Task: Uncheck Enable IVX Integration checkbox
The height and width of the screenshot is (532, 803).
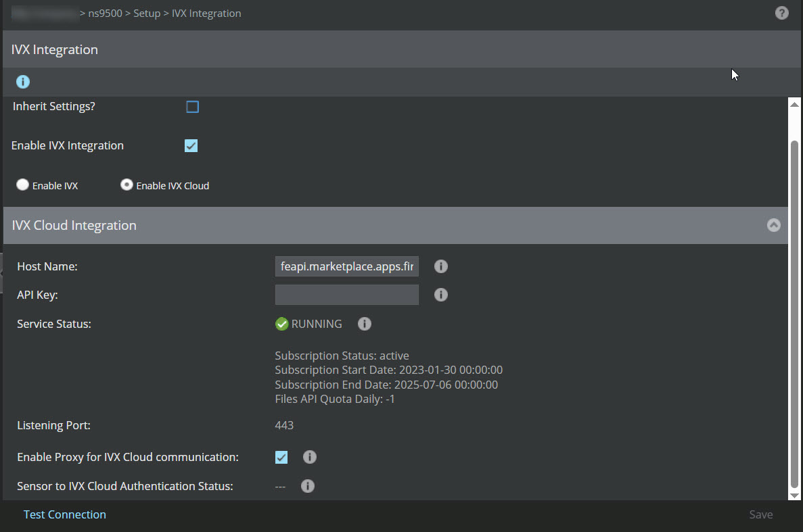Action: coord(191,146)
